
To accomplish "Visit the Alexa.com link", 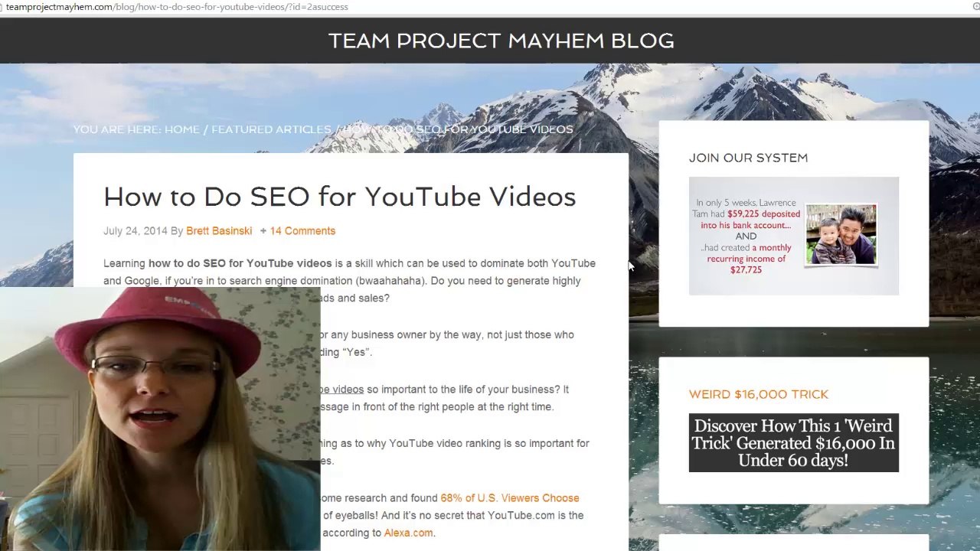I will pyautogui.click(x=408, y=533).
